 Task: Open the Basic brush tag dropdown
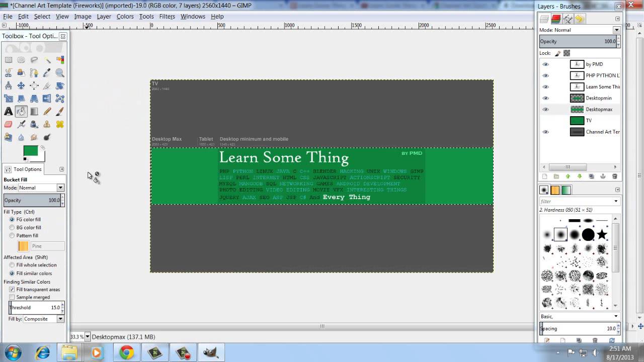point(616,316)
